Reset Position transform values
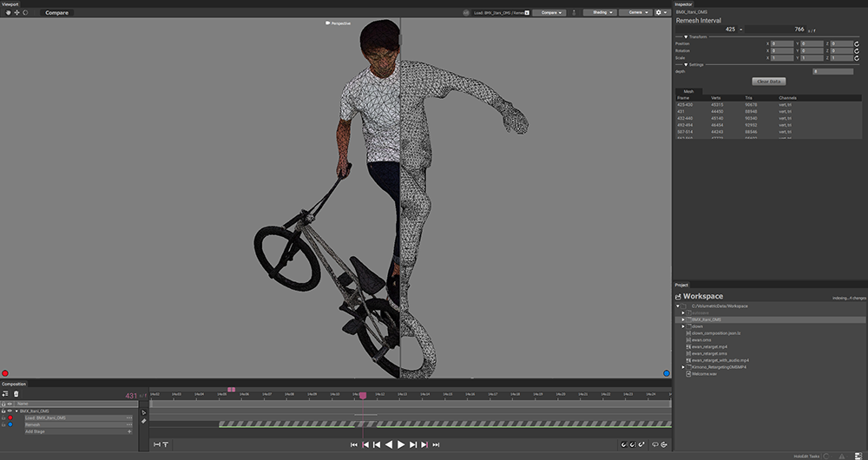This screenshot has width=868, height=460. (x=857, y=43)
